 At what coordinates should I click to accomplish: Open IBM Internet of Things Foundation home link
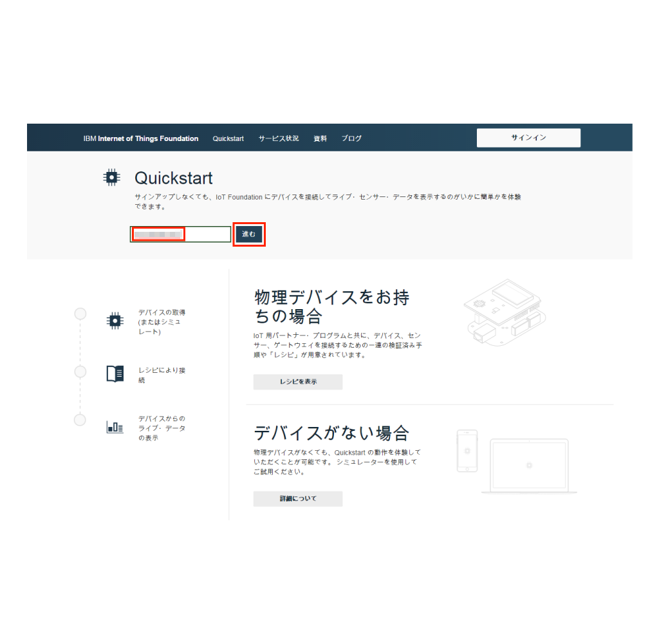coord(141,138)
